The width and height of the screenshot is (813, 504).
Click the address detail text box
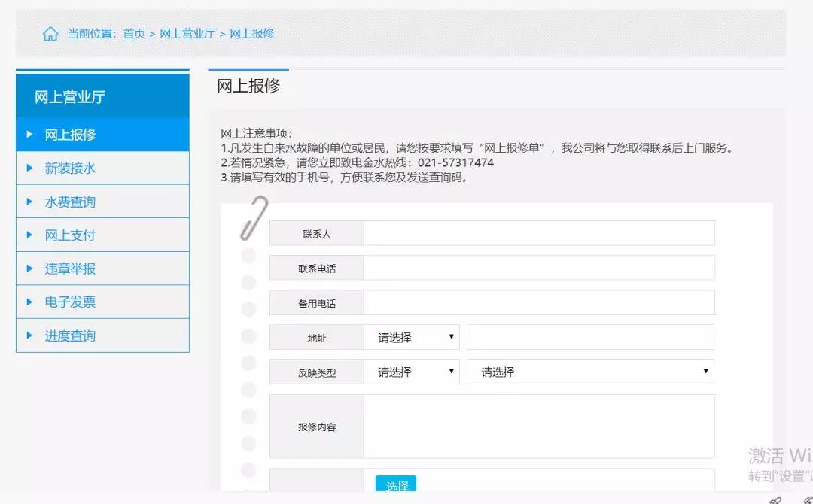tap(590, 338)
